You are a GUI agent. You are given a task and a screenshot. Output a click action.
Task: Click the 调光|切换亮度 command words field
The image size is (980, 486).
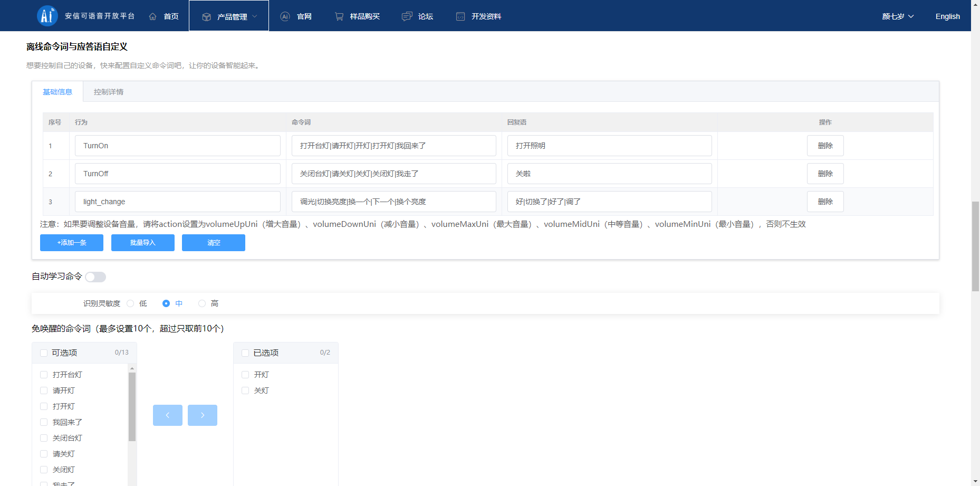(x=394, y=202)
